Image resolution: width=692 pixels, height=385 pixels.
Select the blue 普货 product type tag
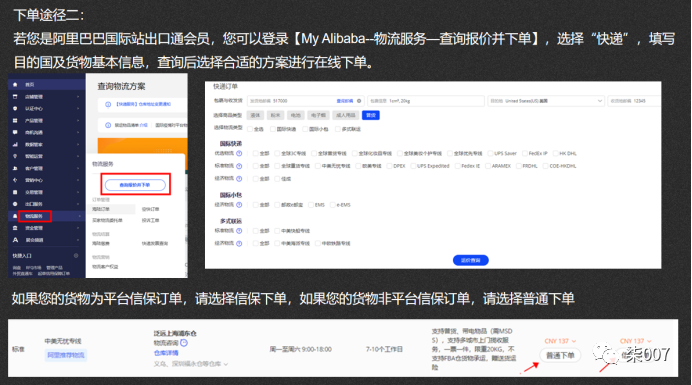(371, 115)
